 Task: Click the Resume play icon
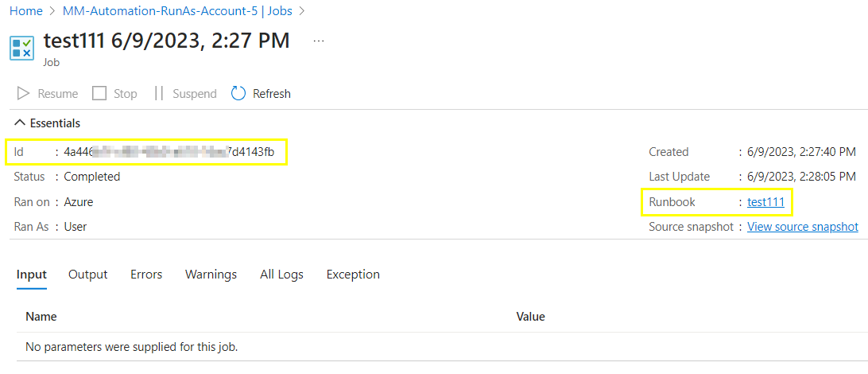coord(23,94)
